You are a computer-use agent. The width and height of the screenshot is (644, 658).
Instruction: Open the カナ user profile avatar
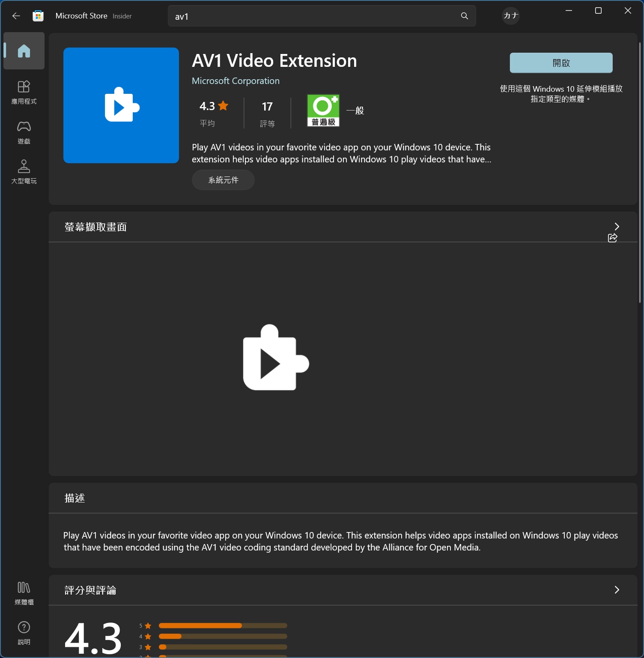[x=511, y=16]
